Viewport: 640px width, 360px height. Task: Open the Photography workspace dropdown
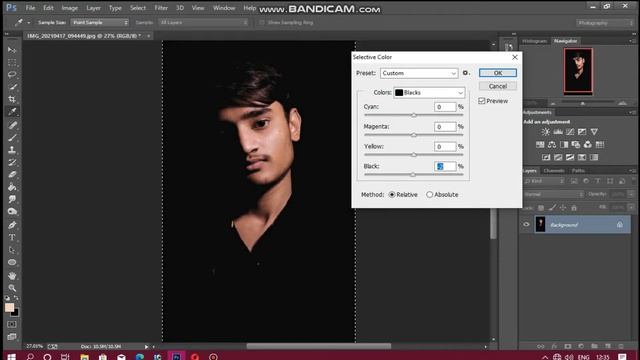(604, 23)
